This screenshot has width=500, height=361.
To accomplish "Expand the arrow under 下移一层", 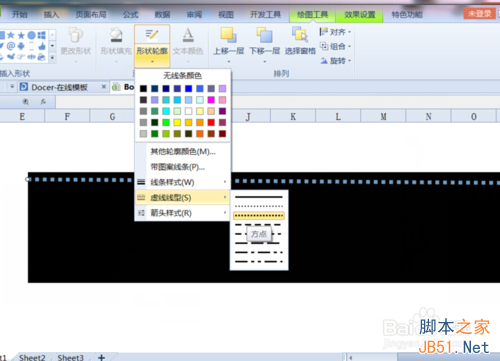I will pos(265,61).
